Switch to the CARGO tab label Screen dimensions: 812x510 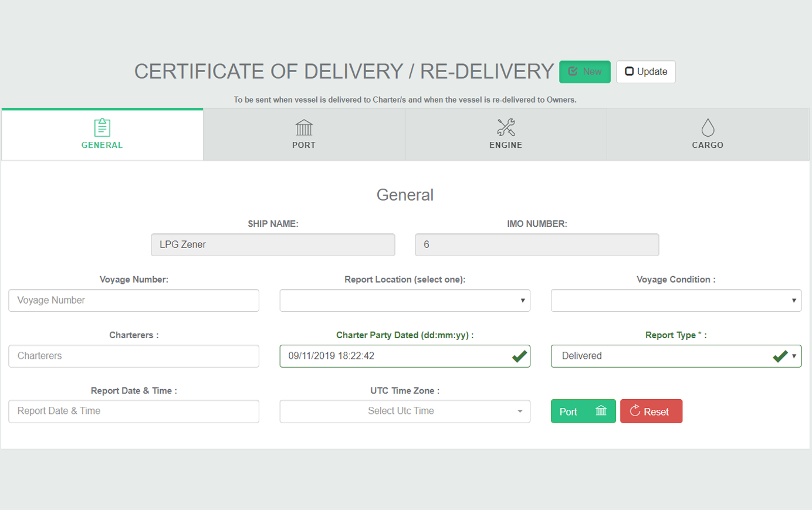point(708,145)
